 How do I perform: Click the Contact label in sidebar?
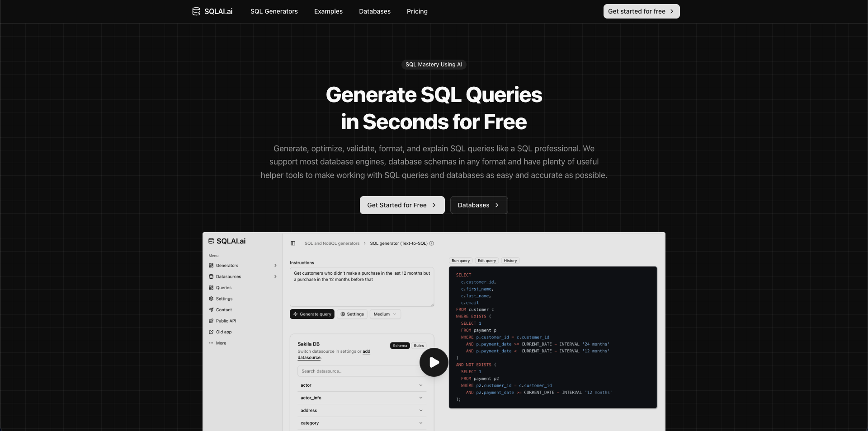click(x=224, y=310)
